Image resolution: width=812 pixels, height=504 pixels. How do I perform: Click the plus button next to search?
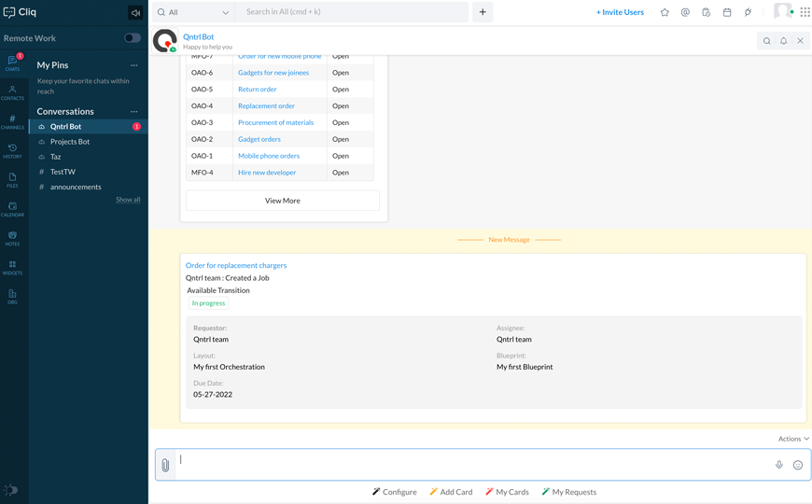483,12
